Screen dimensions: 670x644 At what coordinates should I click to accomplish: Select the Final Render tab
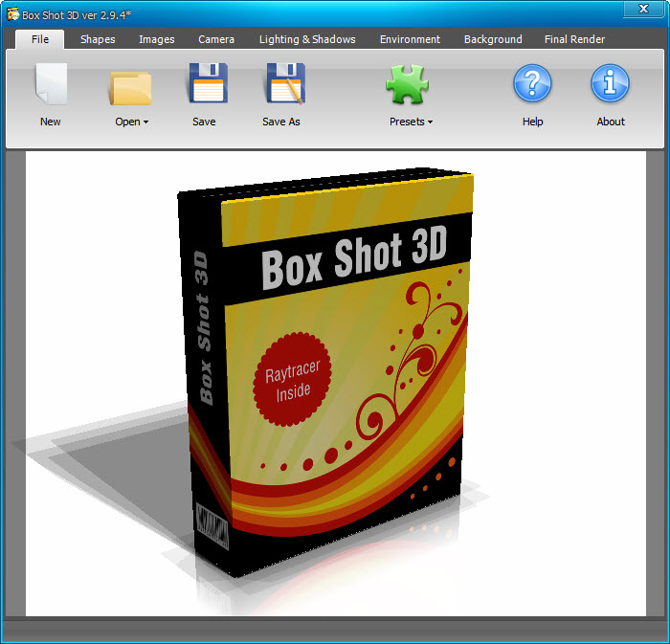574,39
